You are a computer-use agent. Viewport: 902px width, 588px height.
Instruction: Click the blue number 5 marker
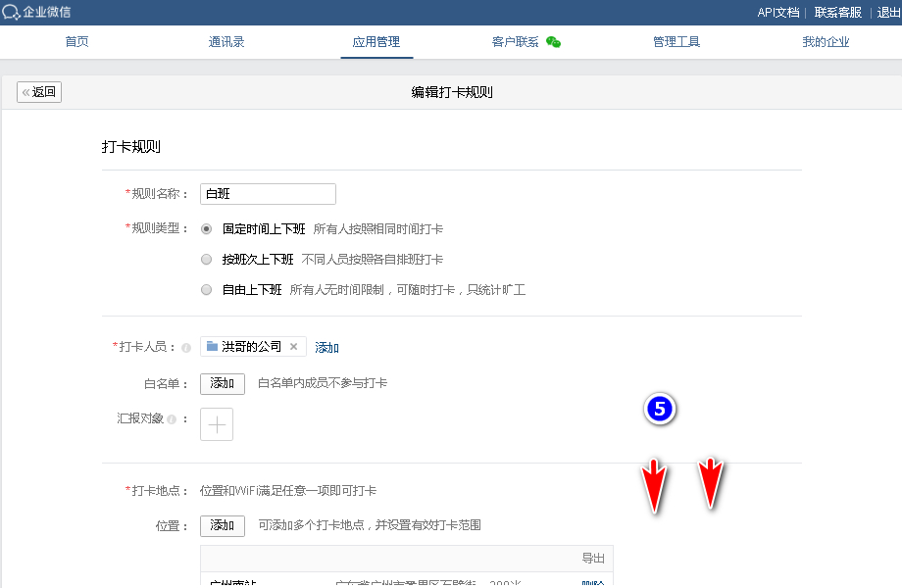[x=659, y=410]
